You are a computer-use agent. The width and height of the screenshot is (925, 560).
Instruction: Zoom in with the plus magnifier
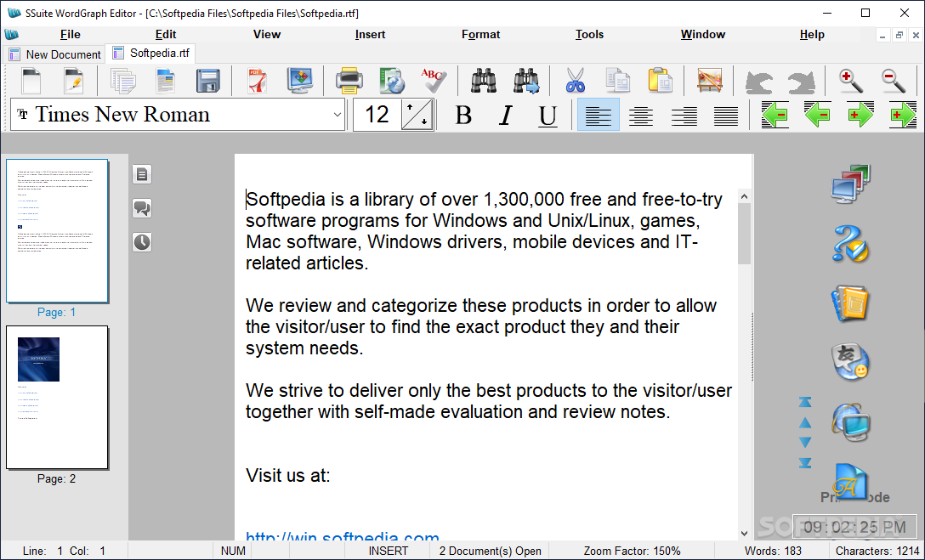click(x=851, y=81)
